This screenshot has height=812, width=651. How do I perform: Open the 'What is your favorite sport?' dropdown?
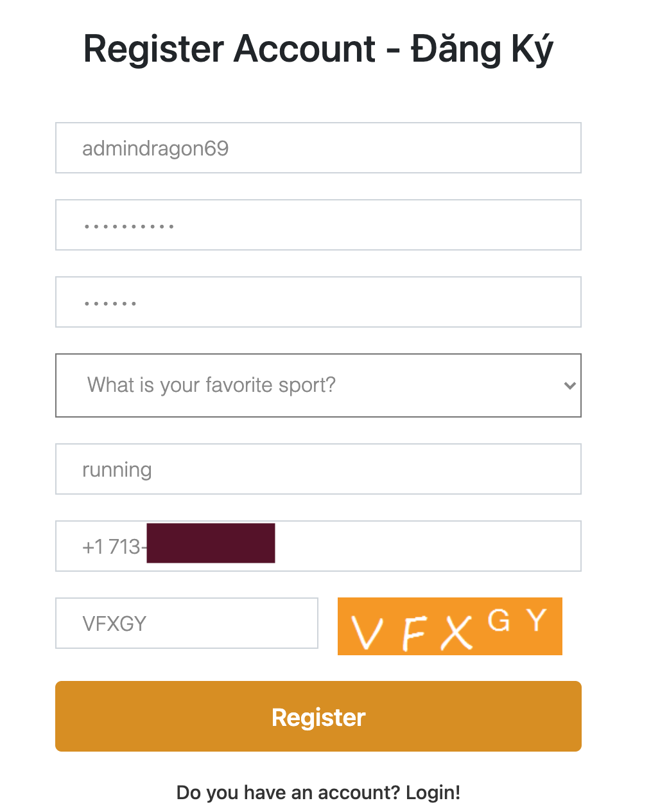click(318, 385)
